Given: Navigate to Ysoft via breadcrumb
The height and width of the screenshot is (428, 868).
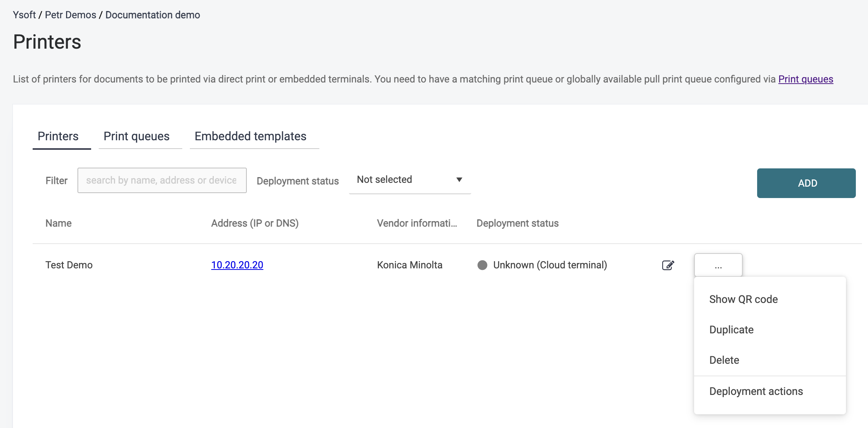Looking at the screenshot, I should coord(24,15).
